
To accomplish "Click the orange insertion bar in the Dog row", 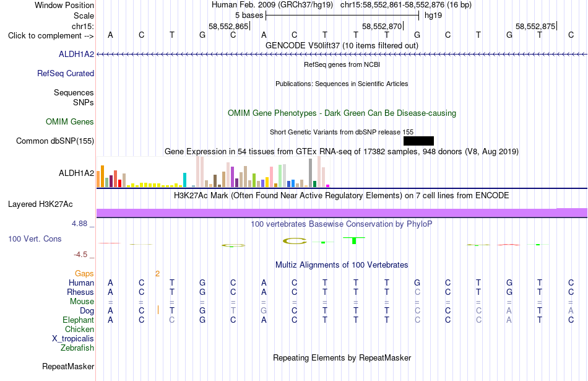I will pyautogui.click(x=158, y=310).
